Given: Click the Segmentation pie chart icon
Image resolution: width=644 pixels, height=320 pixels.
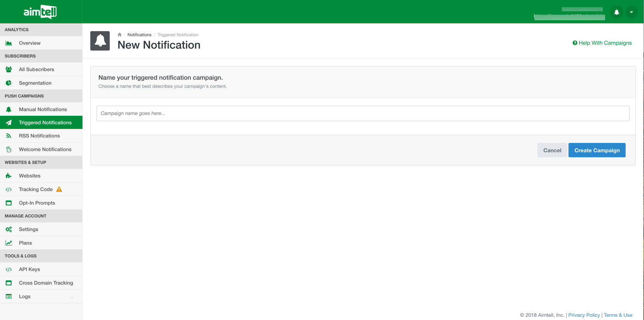Looking at the screenshot, I should (9, 83).
